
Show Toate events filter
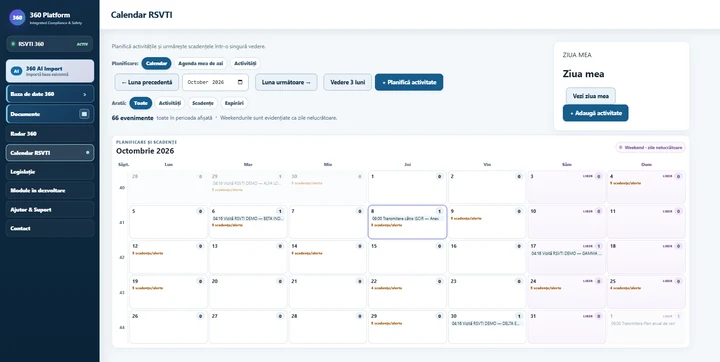(141, 103)
